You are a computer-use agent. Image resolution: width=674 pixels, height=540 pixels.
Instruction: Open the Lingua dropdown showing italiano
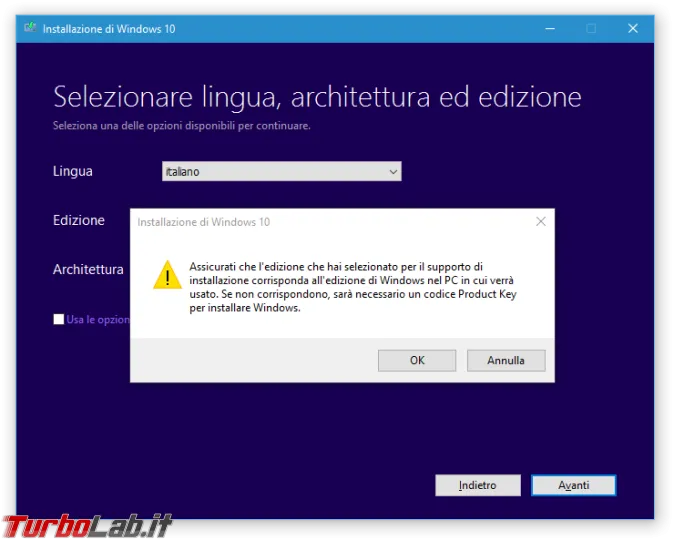[x=282, y=172]
